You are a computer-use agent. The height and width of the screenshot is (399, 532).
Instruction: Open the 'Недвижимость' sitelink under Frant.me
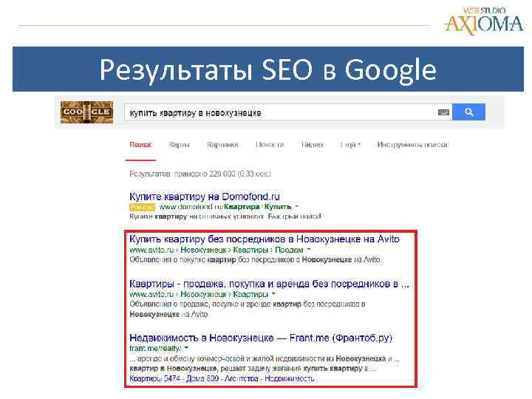click(x=289, y=378)
